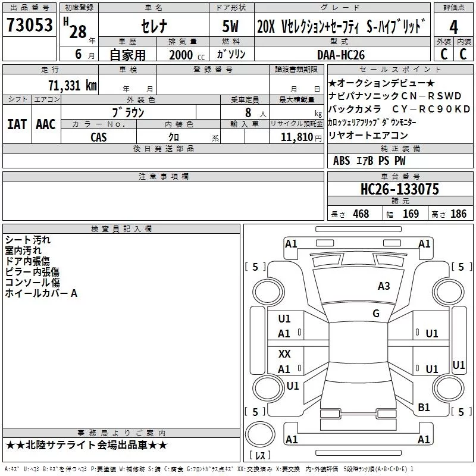
Task: Click the damage-code legend line at the bottom
Action: tap(209, 469)
